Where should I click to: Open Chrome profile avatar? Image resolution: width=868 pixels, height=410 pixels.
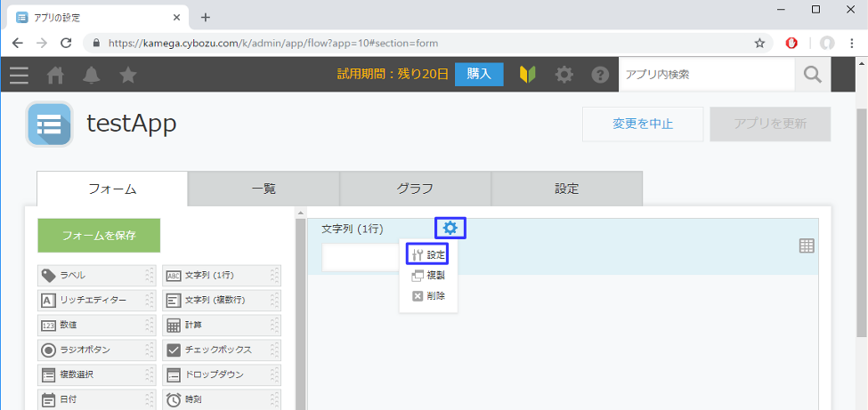click(827, 44)
